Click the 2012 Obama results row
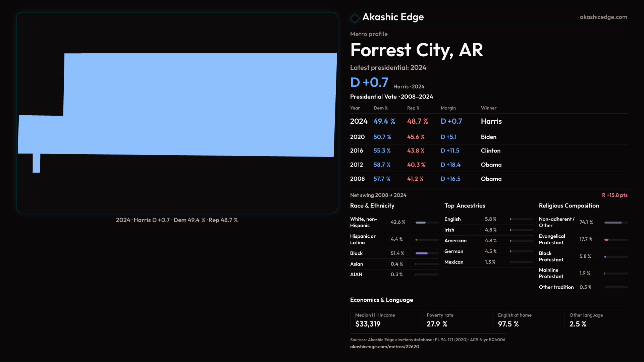The width and height of the screenshot is (644, 362). pyautogui.click(x=488, y=165)
